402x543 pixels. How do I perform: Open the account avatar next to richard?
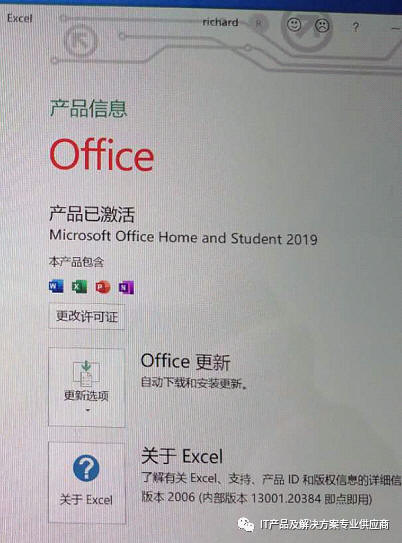coord(258,24)
